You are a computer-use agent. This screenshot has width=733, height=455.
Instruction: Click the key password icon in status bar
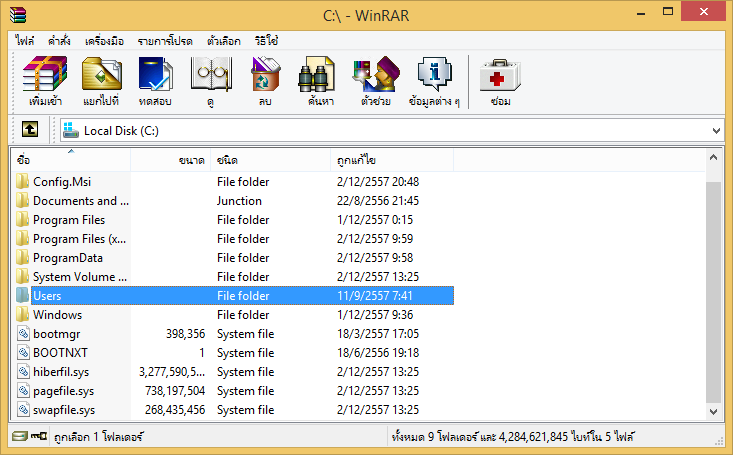click(x=39, y=436)
